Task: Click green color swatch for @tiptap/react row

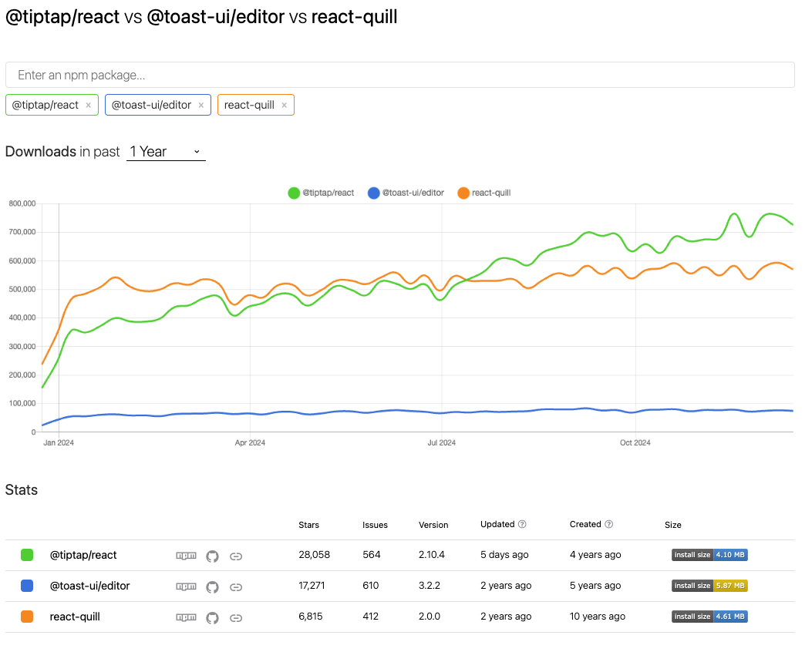Action: 27,555
